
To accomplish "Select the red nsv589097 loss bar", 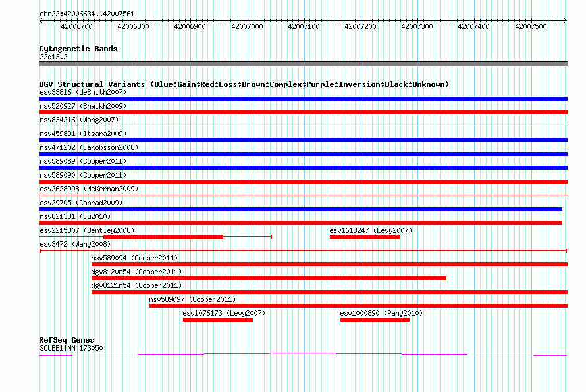I will point(358,306).
